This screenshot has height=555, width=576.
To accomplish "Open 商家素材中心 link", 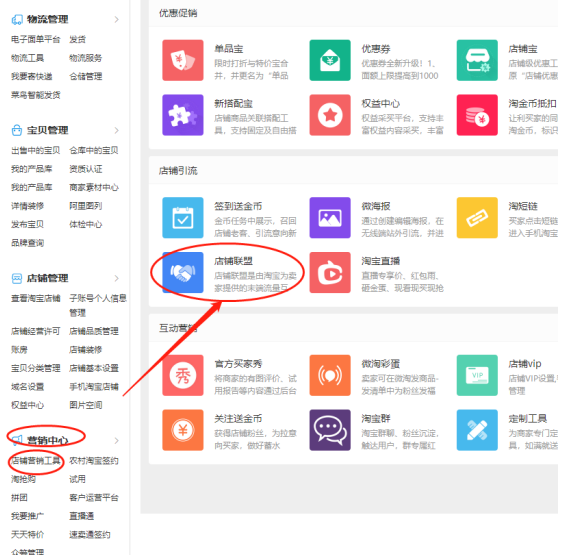I will pyautogui.click(x=94, y=187).
